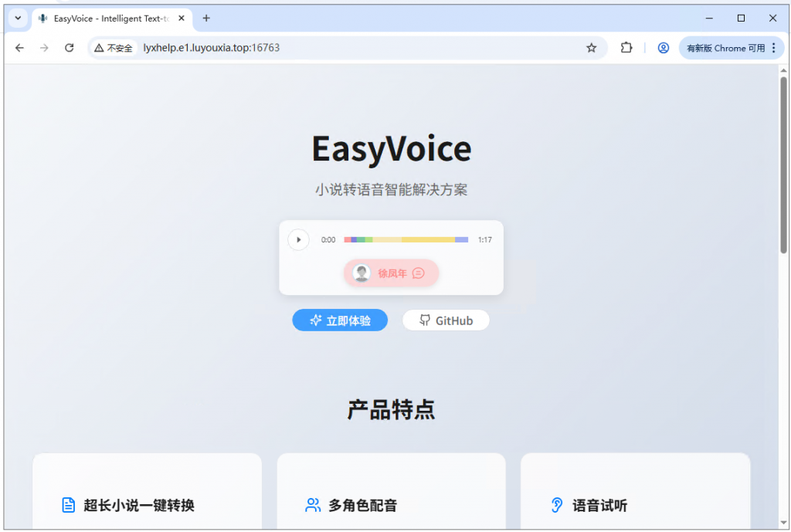
Task: Click the document icon next to 超长小说一键转换
Action: [68, 504]
